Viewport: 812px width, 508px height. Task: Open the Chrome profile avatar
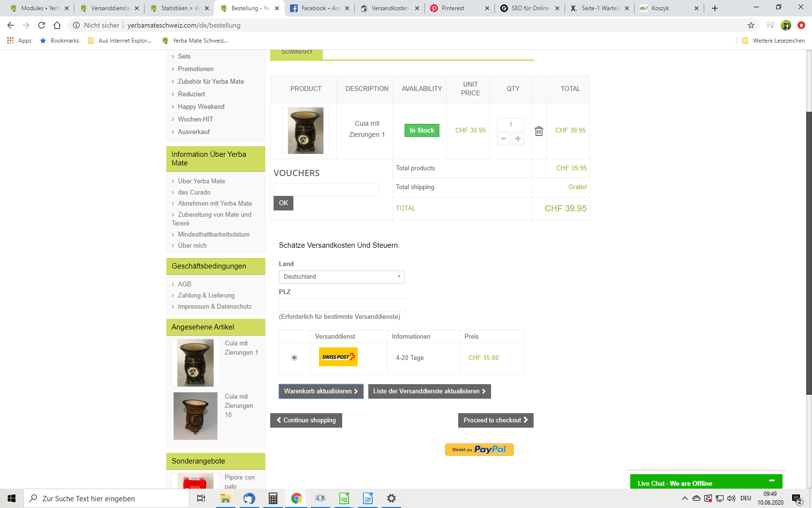point(786,25)
